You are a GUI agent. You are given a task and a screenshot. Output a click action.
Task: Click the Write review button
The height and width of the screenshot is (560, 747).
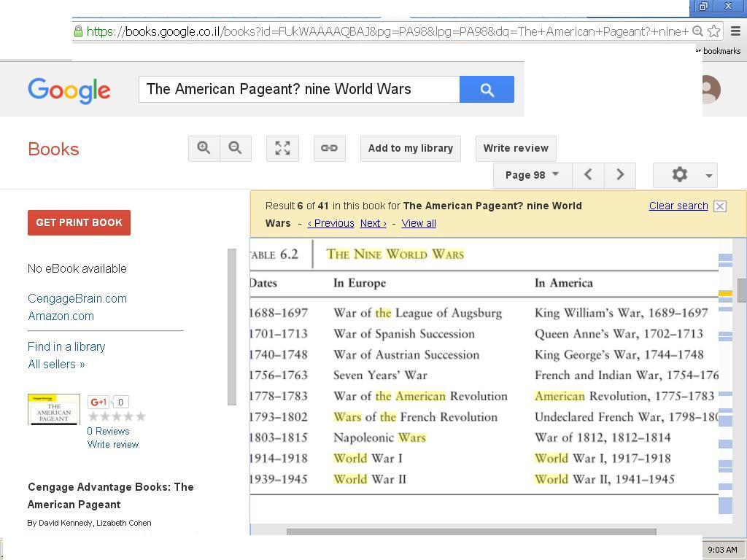coord(516,148)
